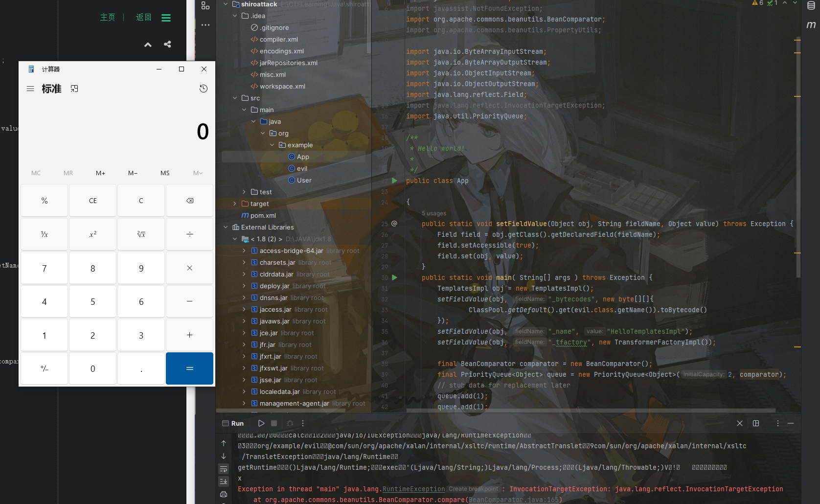Hide the Run tool window
This screenshot has height=504, width=820.
click(791, 423)
